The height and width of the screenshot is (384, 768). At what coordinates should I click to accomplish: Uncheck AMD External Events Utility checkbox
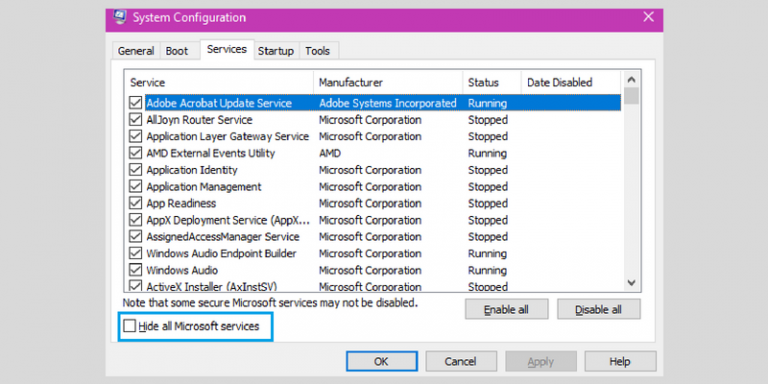coord(135,153)
